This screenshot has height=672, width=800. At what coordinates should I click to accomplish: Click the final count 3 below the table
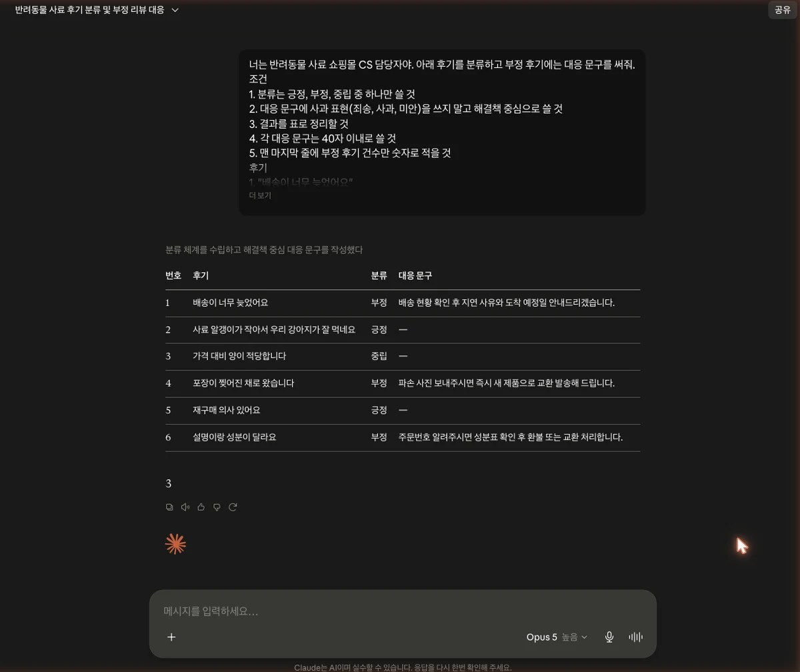pyautogui.click(x=169, y=483)
